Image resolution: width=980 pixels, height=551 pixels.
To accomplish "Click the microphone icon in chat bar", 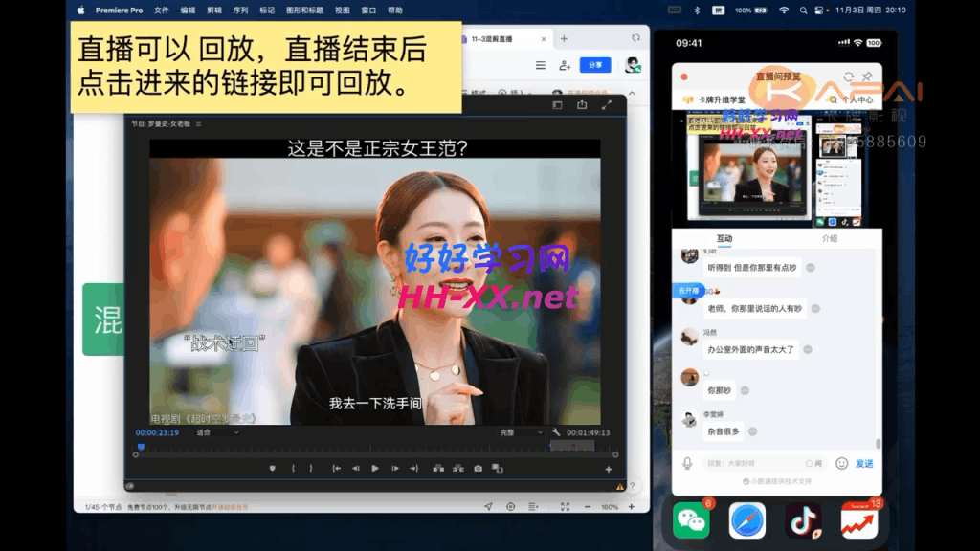I will coord(687,464).
